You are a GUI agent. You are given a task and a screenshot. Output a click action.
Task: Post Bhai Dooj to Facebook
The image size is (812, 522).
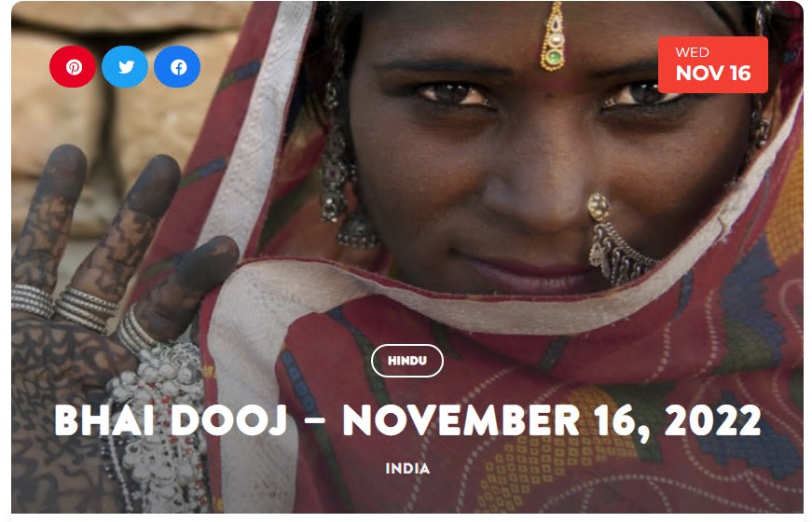point(177,67)
